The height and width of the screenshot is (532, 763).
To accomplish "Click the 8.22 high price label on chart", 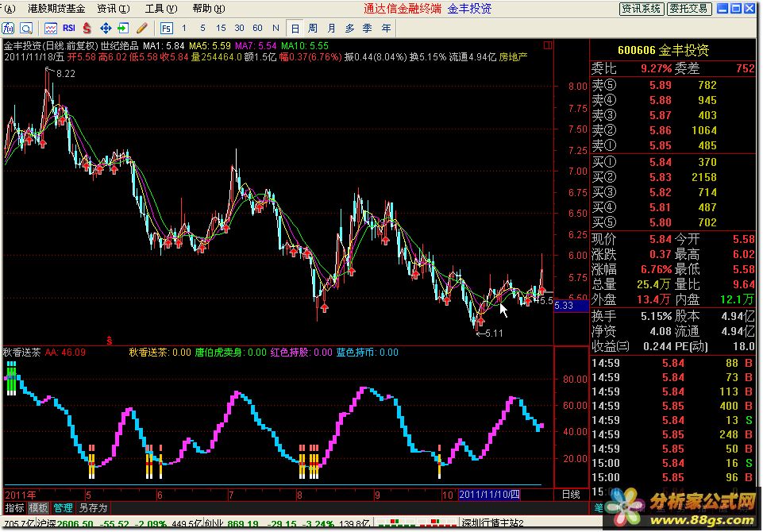I will click(x=66, y=74).
